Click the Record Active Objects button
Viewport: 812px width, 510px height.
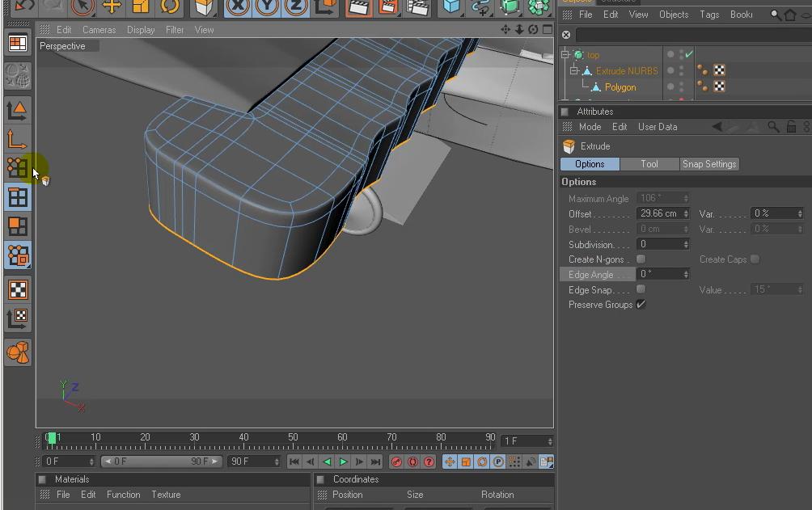point(396,462)
